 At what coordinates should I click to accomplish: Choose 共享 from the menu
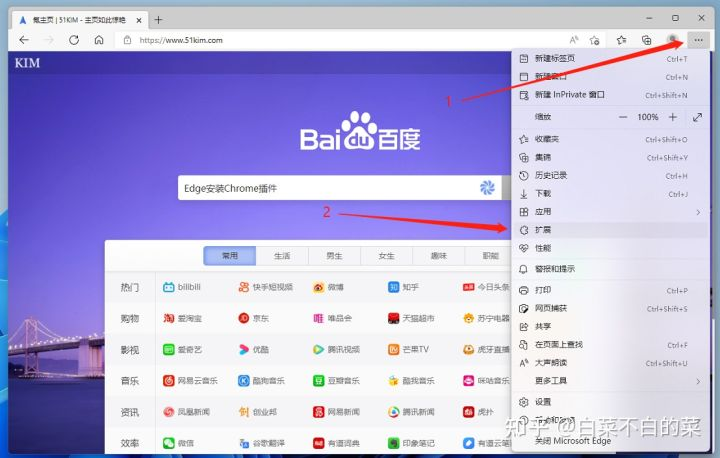pos(610,327)
